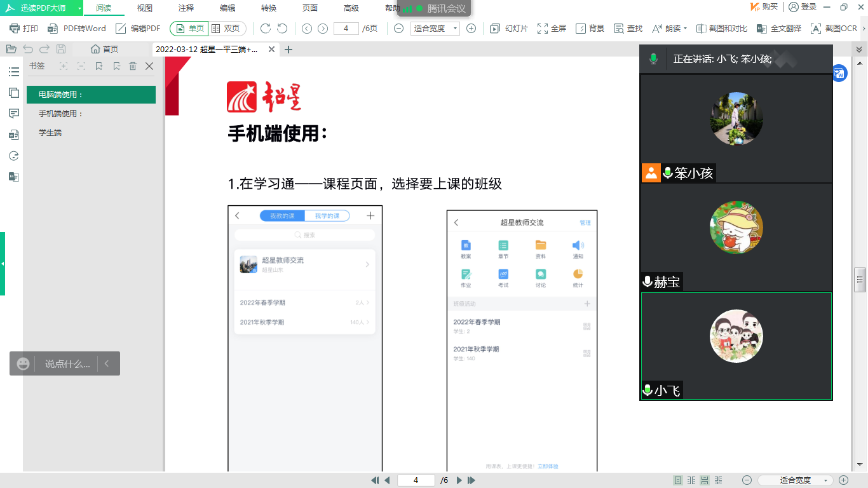Click the 登录 login button

pyautogui.click(x=803, y=7)
